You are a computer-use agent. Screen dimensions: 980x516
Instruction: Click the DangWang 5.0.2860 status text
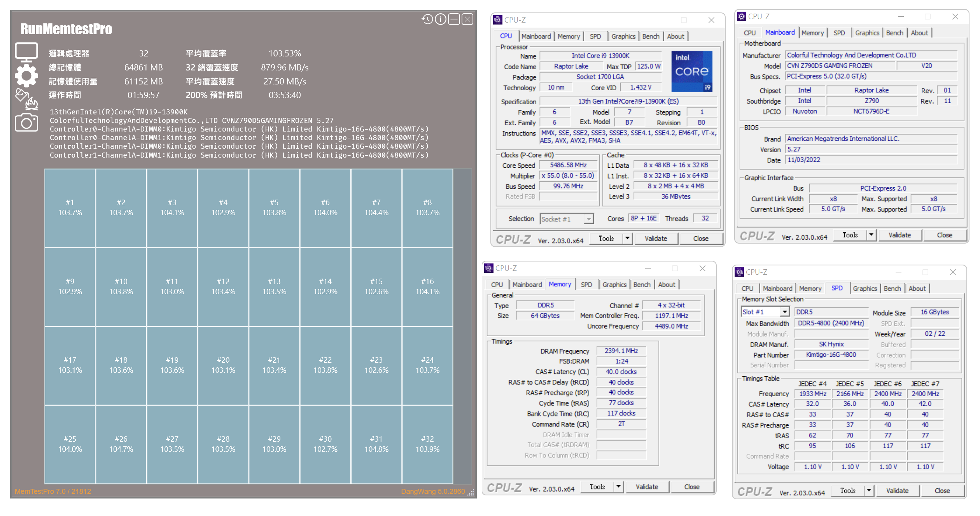433,491
